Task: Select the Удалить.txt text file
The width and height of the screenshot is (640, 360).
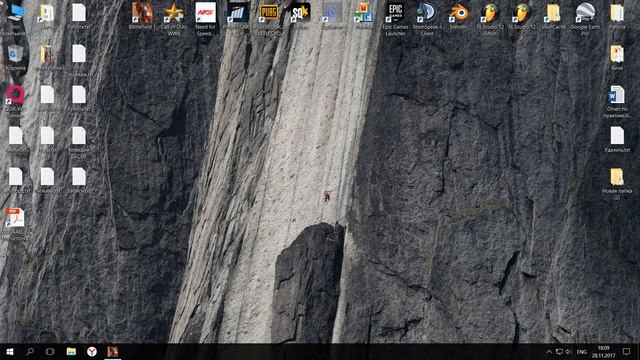Action: (x=617, y=136)
